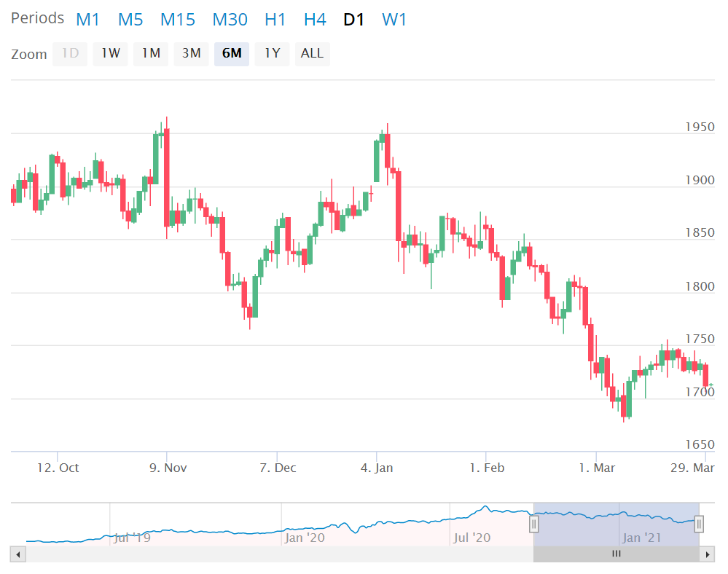Click the 1700 price axis label

click(x=700, y=392)
